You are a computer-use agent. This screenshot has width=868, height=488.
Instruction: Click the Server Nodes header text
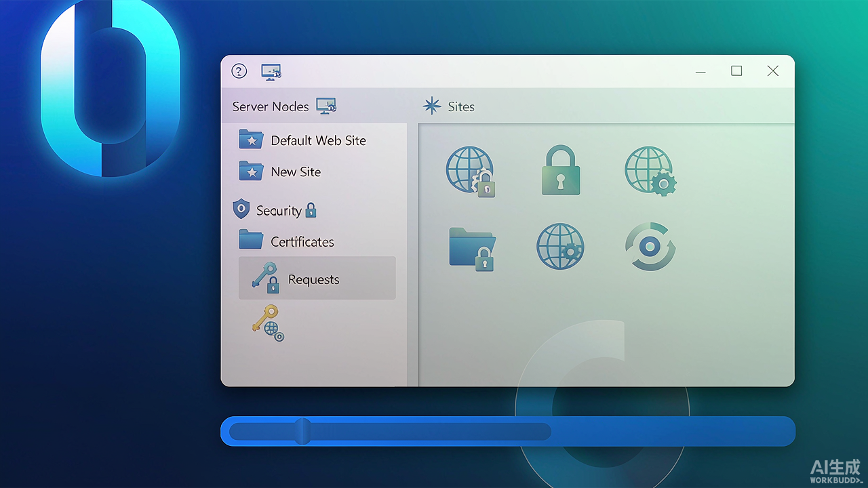(271, 106)
